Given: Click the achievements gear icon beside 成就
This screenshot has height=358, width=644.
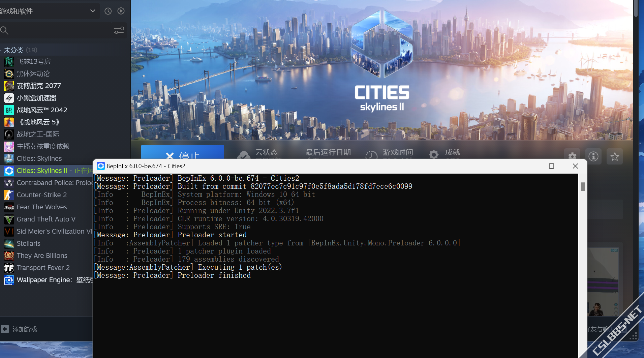Looking at the screenshot, I should (x=434, y=154).
